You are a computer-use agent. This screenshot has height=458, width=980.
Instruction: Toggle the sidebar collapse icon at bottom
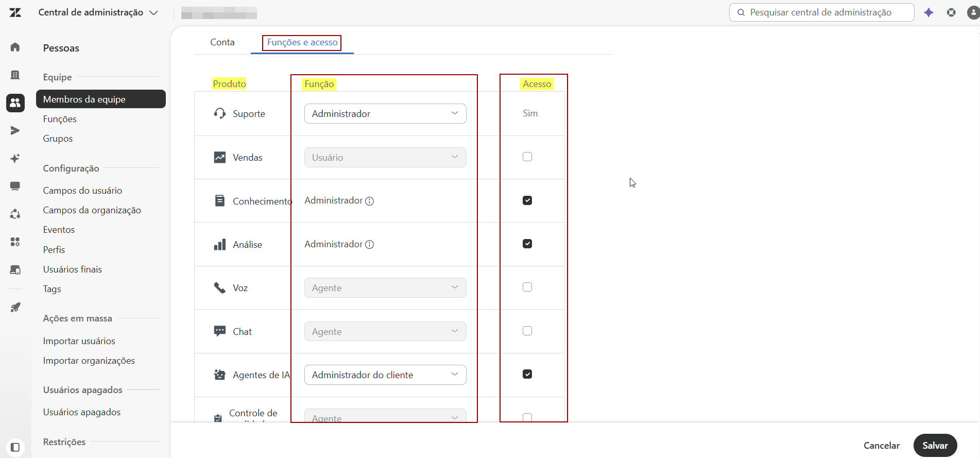tap(15, 447)
